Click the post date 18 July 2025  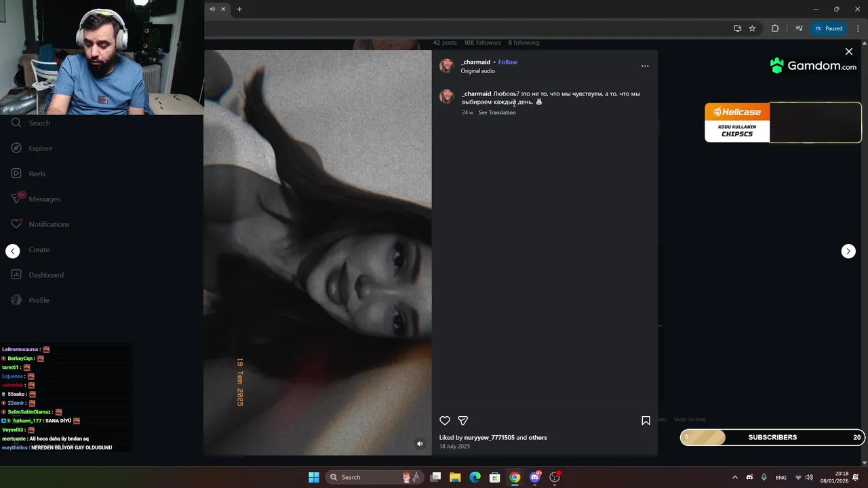tap(454, 447)
